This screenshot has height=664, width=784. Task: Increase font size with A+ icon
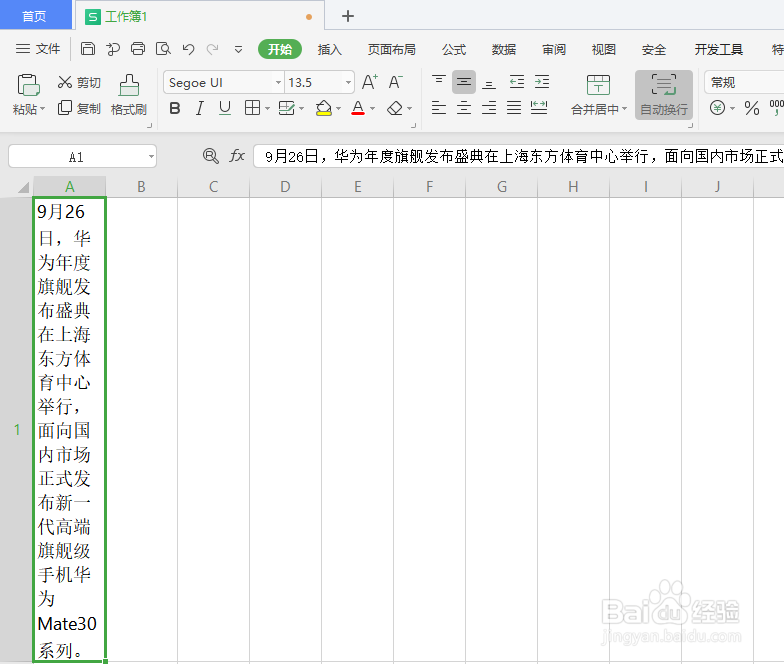pyautogui.click(x=370, y=82)
